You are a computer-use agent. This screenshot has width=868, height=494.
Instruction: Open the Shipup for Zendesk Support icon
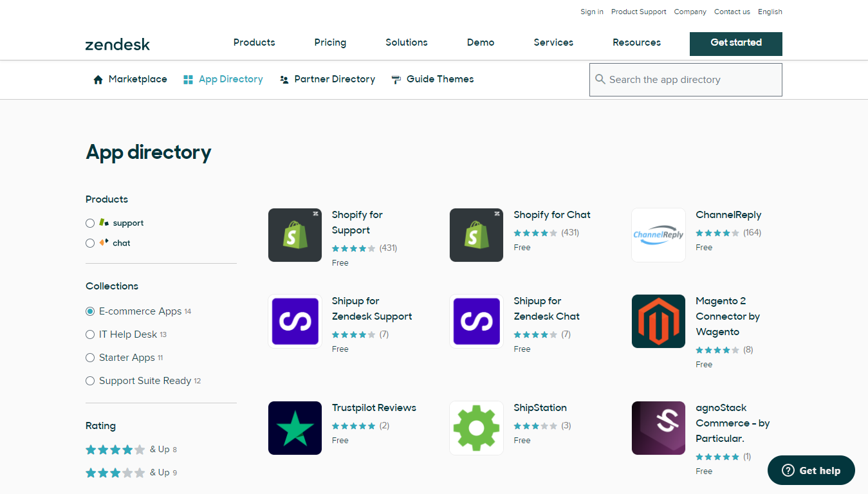coord(295,321)
